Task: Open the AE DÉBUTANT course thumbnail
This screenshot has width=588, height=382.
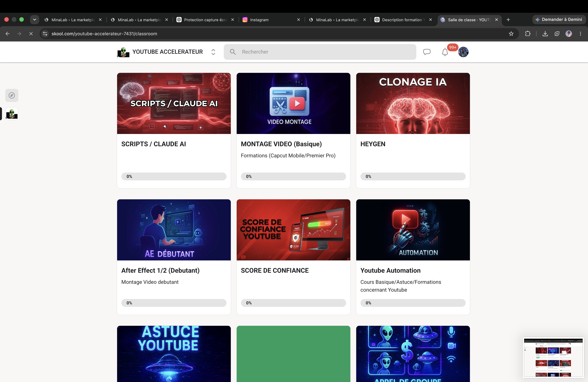Action: tap(174, 230)
